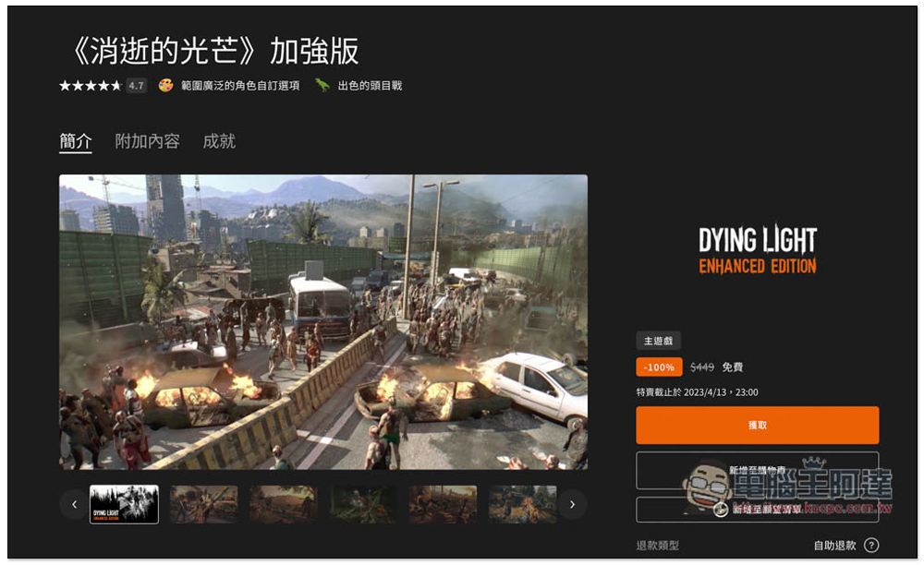Click the palette emoji icon
Screen dimensions: 924x565
click(x=165, y=86)
